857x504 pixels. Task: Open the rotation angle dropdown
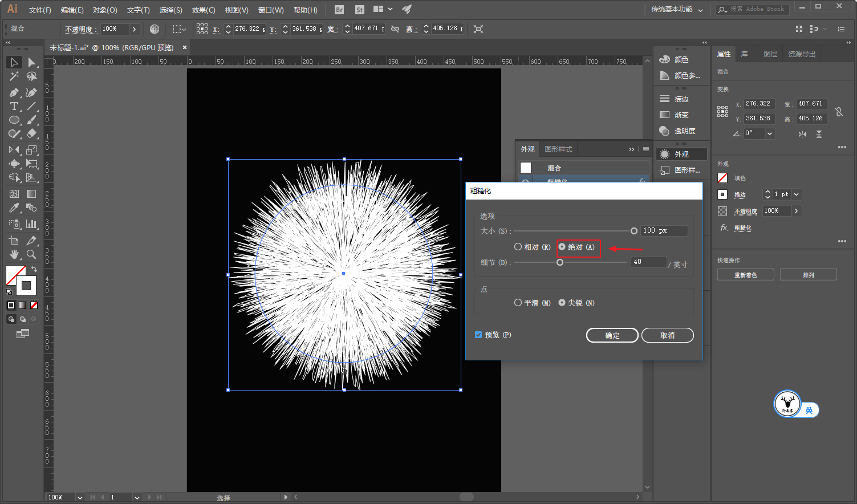click(x=770, y=133)
